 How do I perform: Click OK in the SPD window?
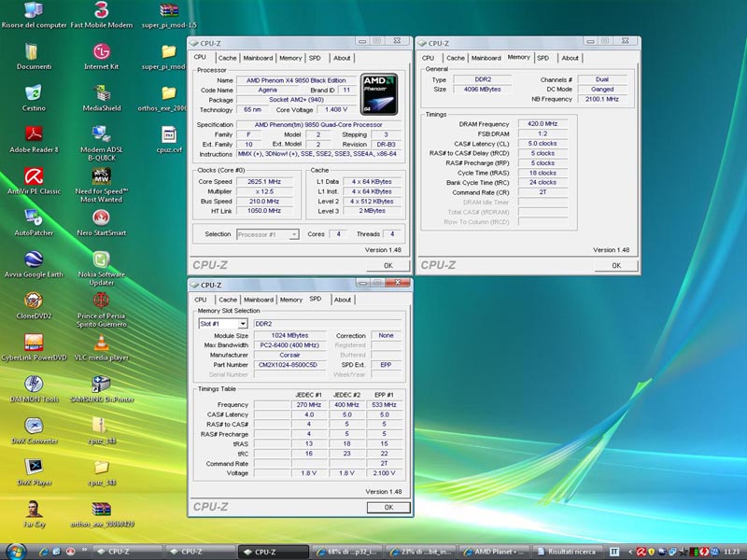tap(388, 507)
